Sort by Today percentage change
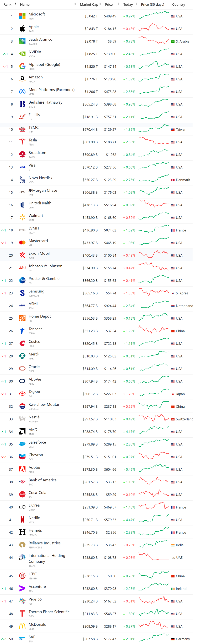197x644 pixels. click(x=128, y=4)
